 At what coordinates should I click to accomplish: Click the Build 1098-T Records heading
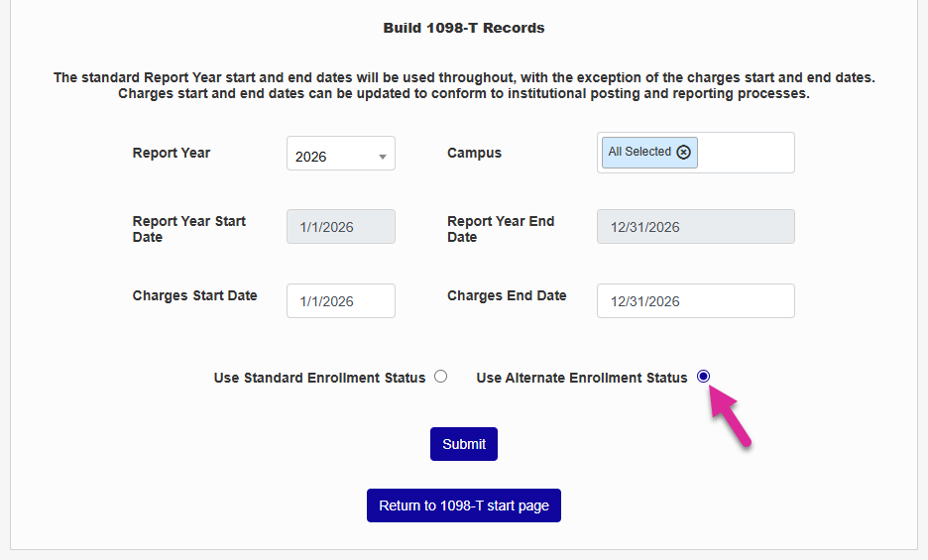(464, 28)
